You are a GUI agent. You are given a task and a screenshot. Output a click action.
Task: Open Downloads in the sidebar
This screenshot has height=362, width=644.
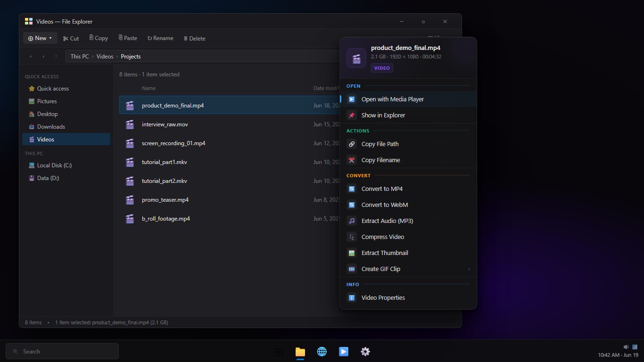66,127
